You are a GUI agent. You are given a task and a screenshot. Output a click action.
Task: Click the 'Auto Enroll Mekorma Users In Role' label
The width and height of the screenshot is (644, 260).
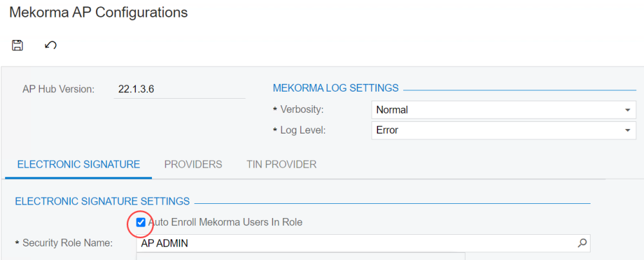pos(225,223)
